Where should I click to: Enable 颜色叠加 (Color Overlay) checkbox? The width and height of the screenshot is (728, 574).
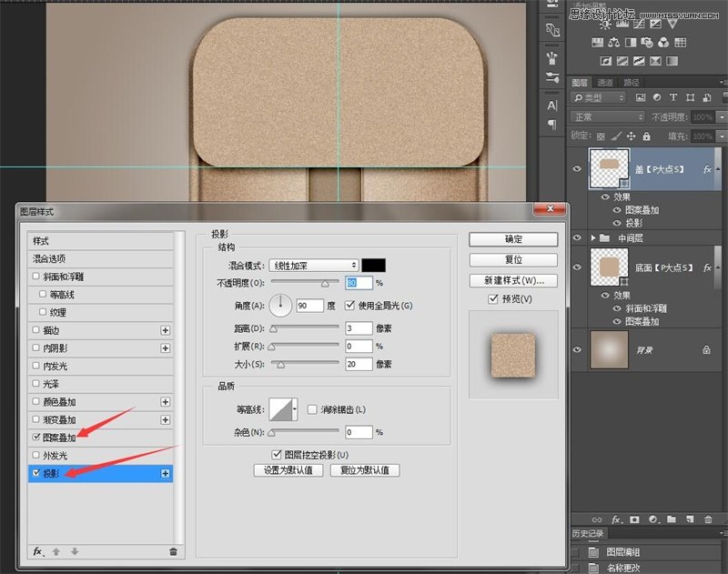pos(36,401)
